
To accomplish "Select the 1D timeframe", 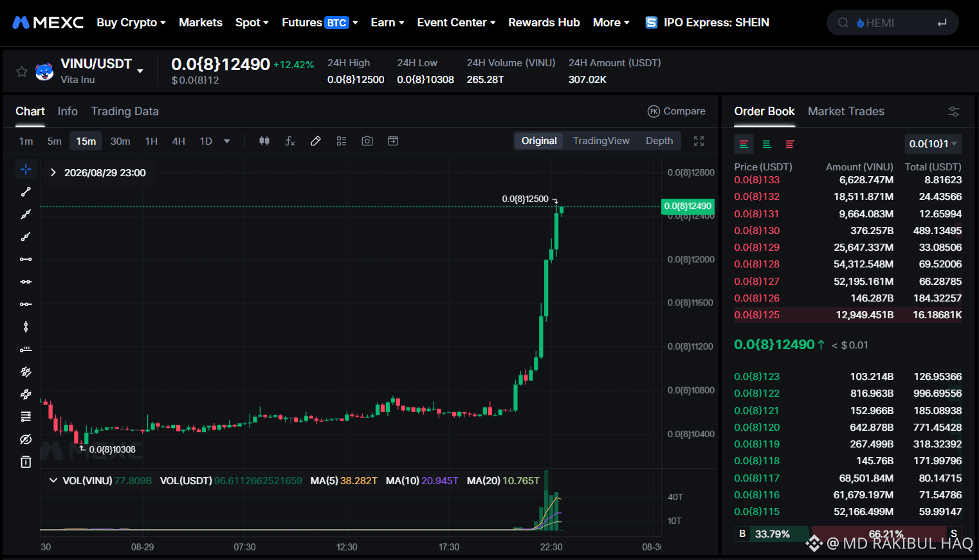I will pyautogui.click(x=206, y=141).
